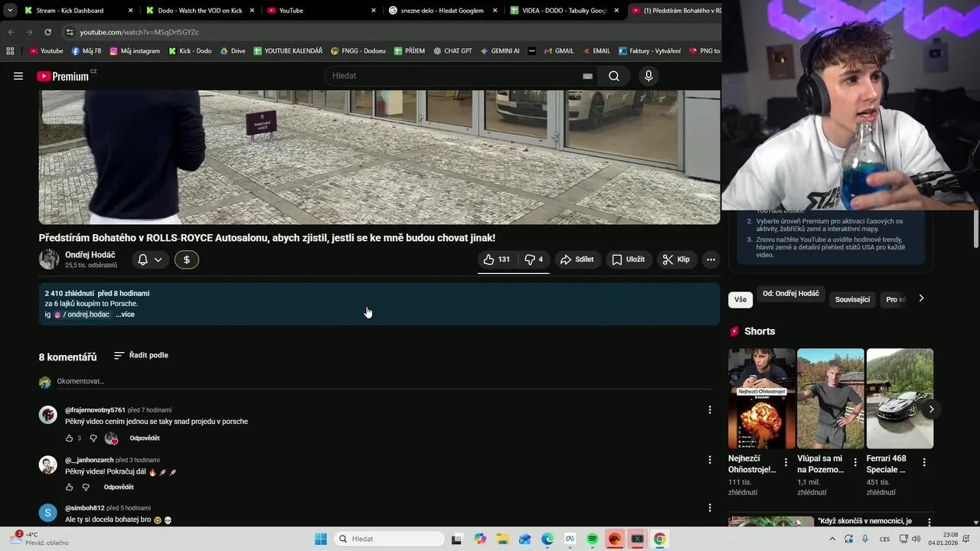Open the GEMINI AI bookmark
The height and width of the screenshot is (551, 980).
[x=500, y=51]
